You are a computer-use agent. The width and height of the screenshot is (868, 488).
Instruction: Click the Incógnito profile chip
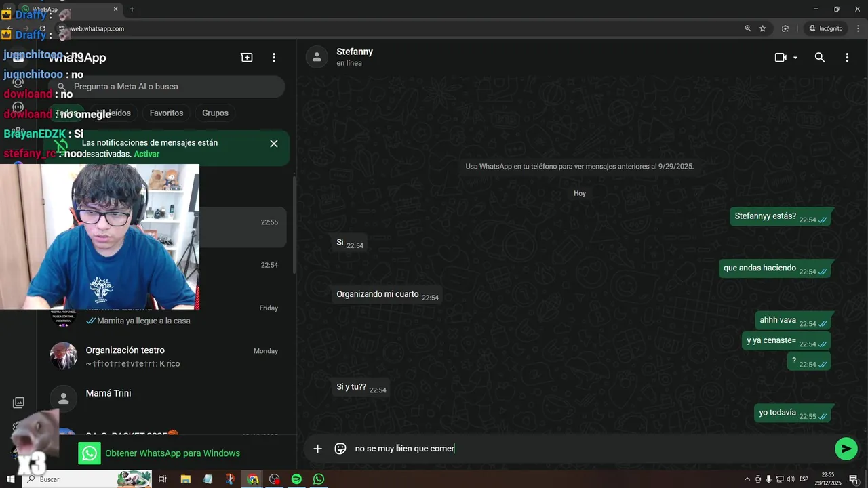click(x=825, y=28)
